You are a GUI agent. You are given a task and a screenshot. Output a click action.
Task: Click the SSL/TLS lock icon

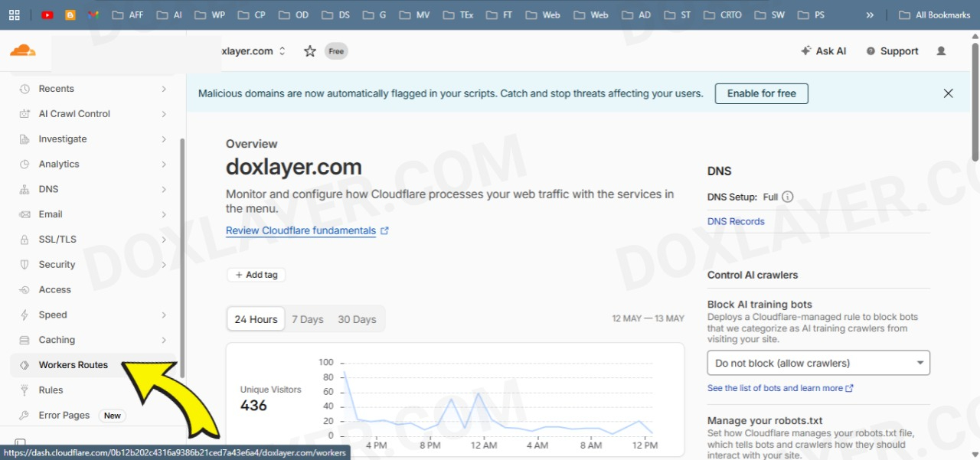[24, 240]
